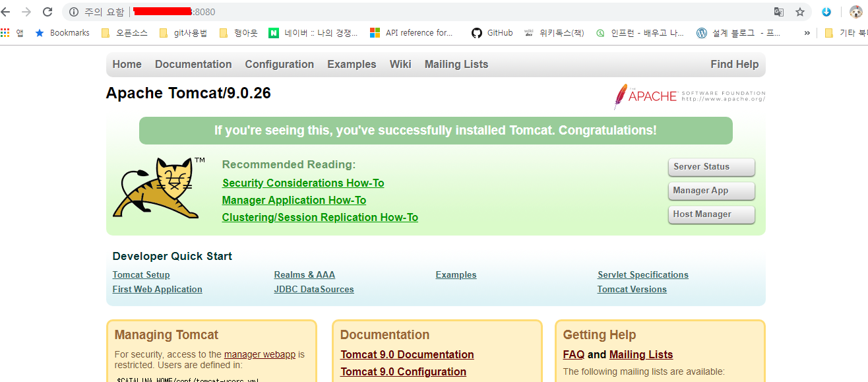The image size is (868, 382).
Task: Open the WordPress 설계 블로그 bookmark
Action: (x=739, y=32)
